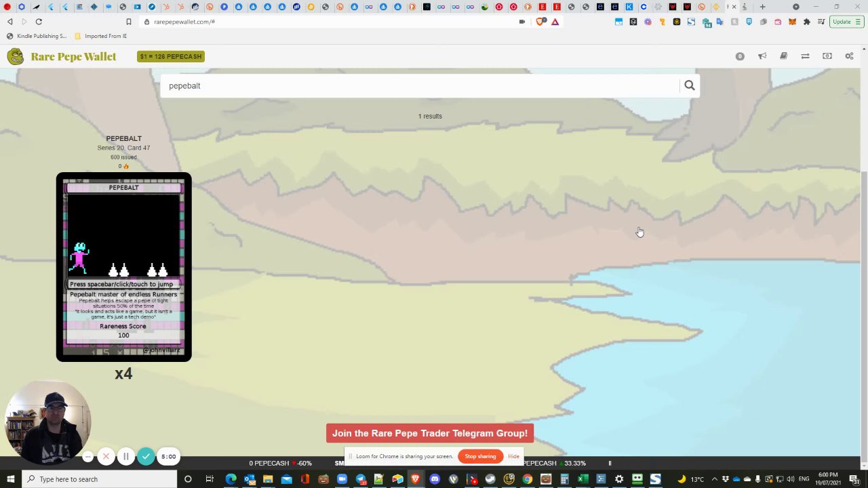
Task: Click the search magnifier button
Action: 689,85
